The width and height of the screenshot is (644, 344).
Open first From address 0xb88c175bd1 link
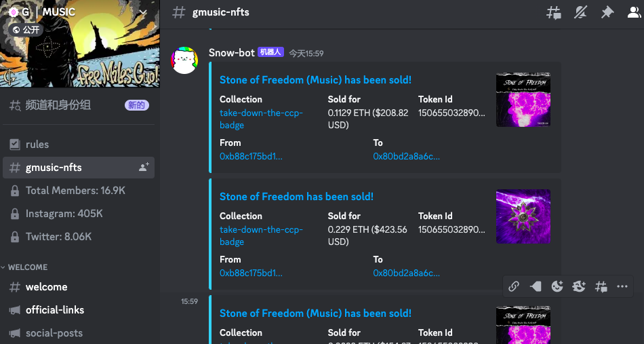251,157
